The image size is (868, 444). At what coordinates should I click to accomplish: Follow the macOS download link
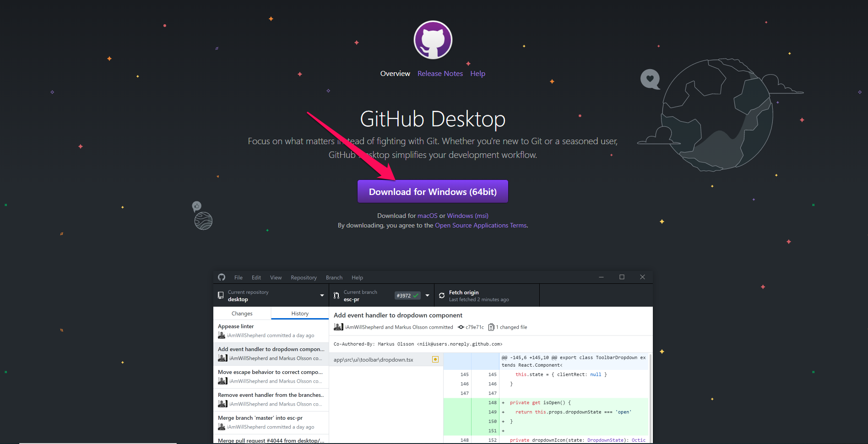(x=428, y=216)
